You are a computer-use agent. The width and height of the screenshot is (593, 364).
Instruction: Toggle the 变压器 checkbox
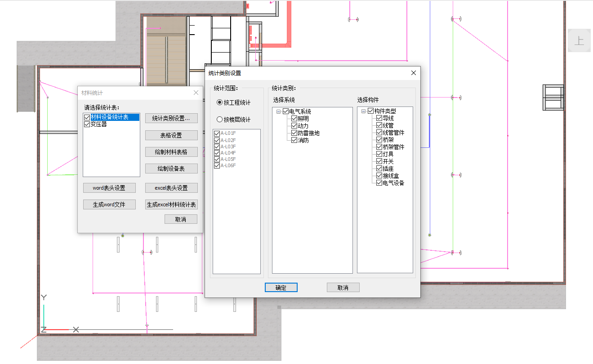(x=87, y=124)
